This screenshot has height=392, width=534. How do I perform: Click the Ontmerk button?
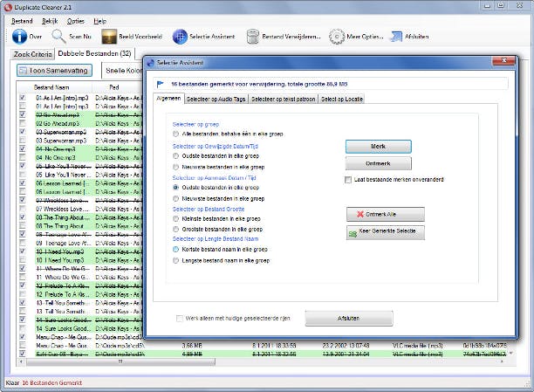coord(379,163)
